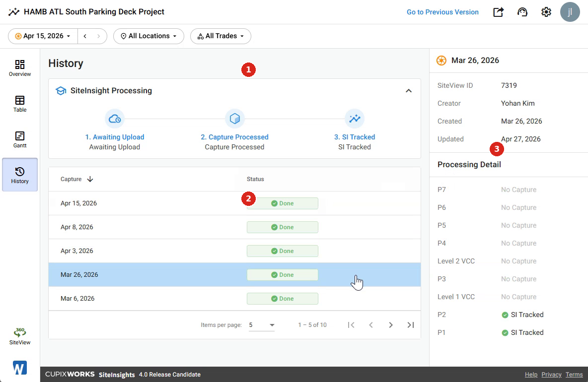Click the capture icon beside Mar 26, 2026 heading
Screen dimensions: 588x382
tap(441, 61)
